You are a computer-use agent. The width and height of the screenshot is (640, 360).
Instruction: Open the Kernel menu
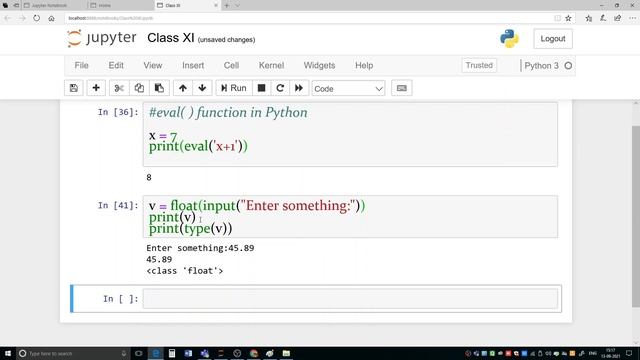271,65
